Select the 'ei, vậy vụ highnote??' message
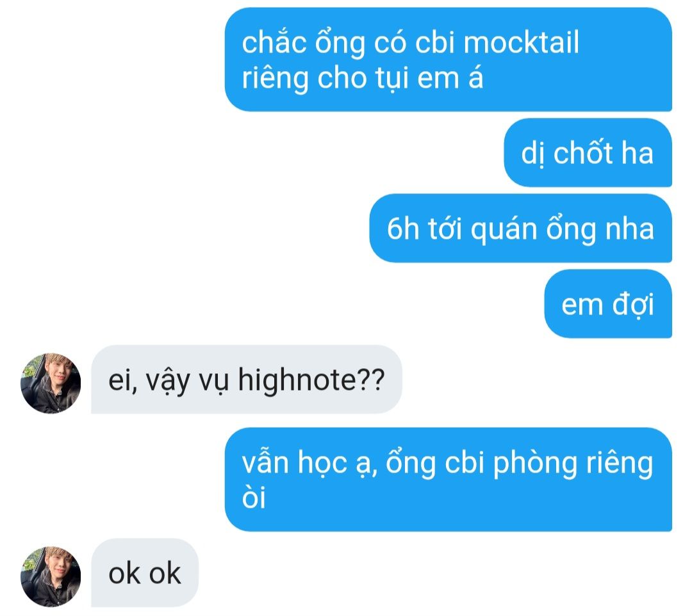This screenshot has height=616, width=692. [247, 380]
